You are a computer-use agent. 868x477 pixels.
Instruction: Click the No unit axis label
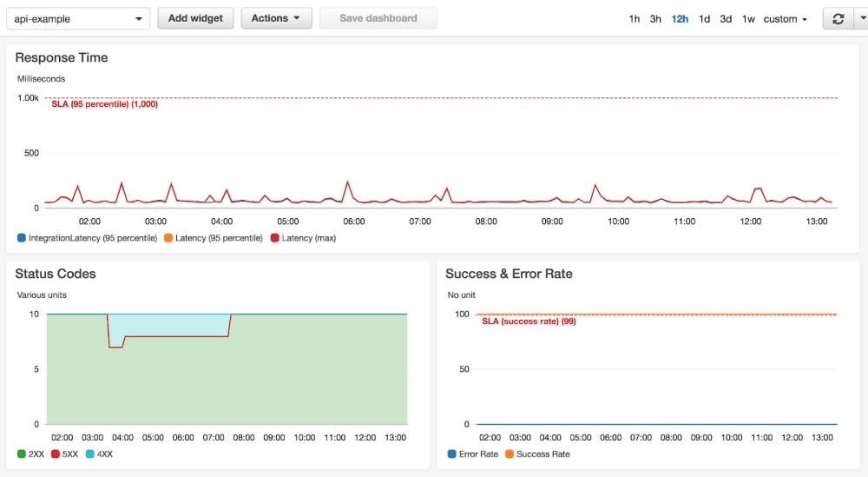click(x=461, y=295)
